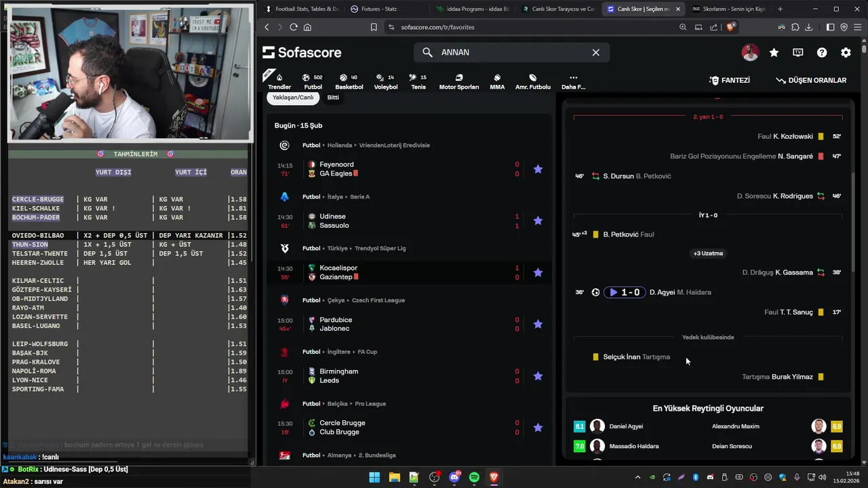Image resolution: width=868 pixels, height=488 pixels.
Task: Open the user profile avatar
Action: [x=750, y=52]
